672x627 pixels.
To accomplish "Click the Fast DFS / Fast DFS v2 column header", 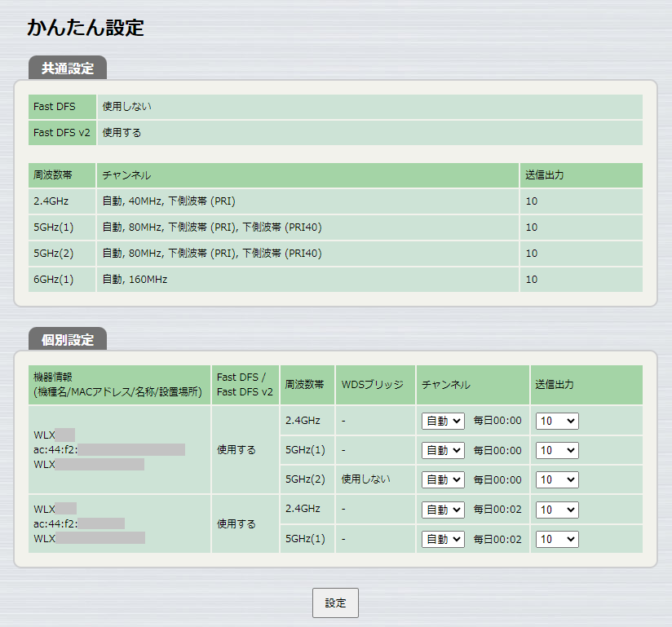I will (245, 385).
